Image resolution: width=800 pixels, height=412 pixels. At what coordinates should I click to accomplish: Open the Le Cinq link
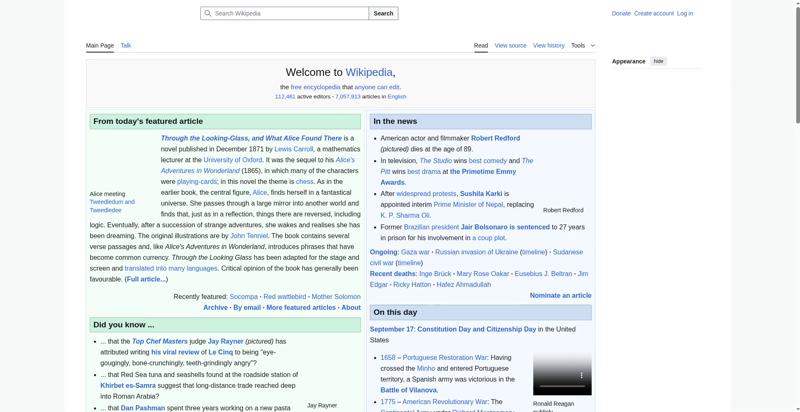point(220,352)
